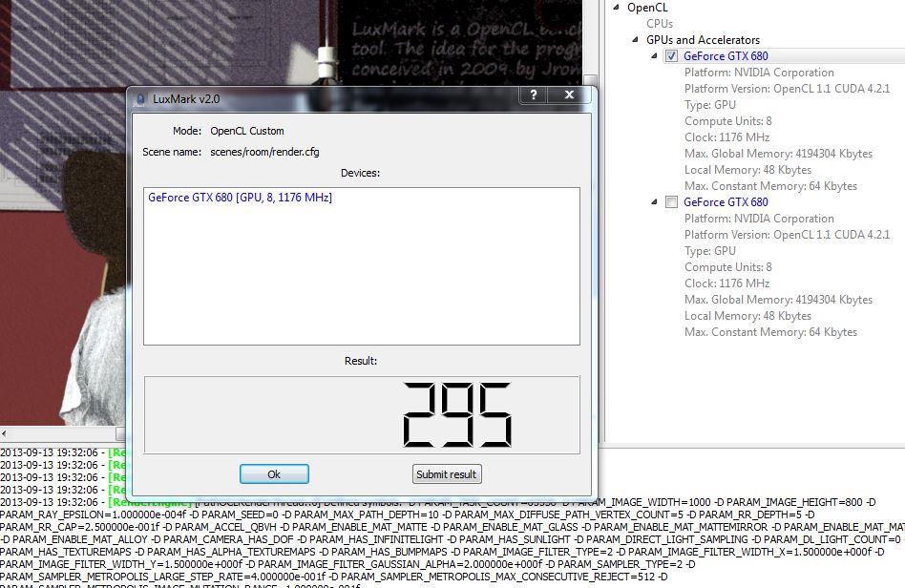This screenshot has height=588, width=905.
Task: Click the GPUs and Accelerators label
Action: click(703, 40)
